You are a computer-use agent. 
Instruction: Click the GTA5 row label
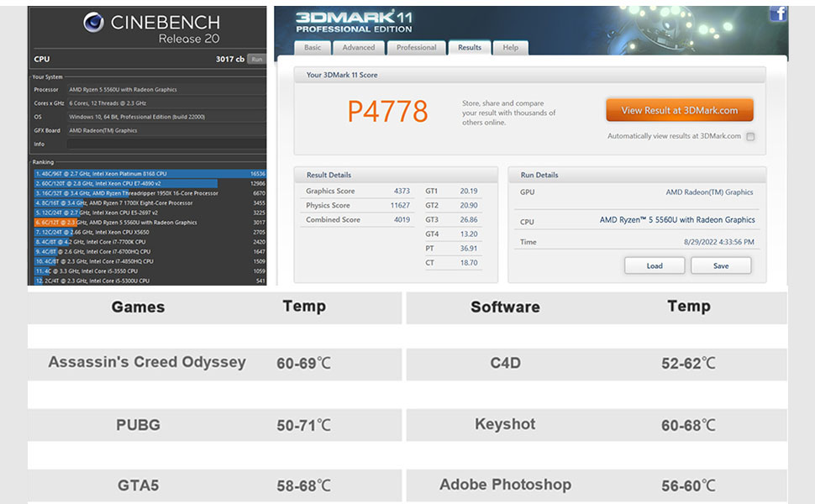(x=138, y=486)
